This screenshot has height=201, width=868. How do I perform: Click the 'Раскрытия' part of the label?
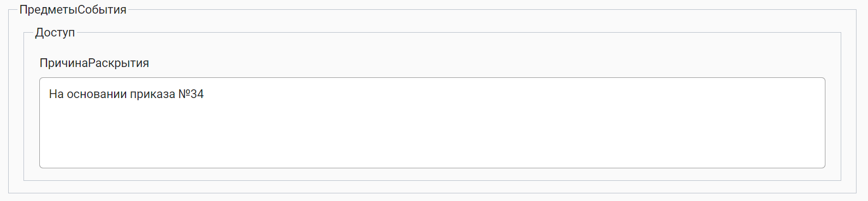point(118,63)
